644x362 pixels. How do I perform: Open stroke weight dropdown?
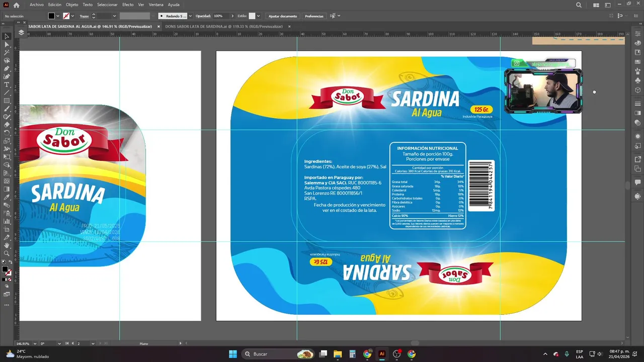[114, 16]
